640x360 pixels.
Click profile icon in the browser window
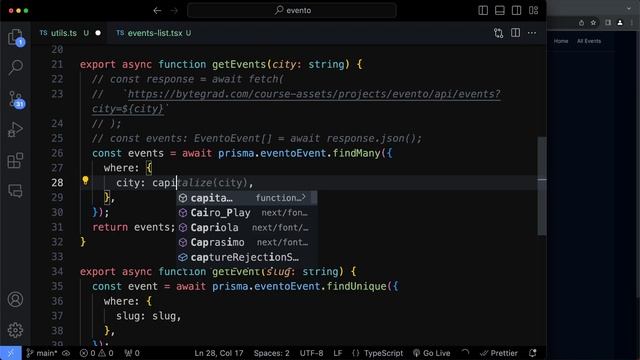point(620,23)
